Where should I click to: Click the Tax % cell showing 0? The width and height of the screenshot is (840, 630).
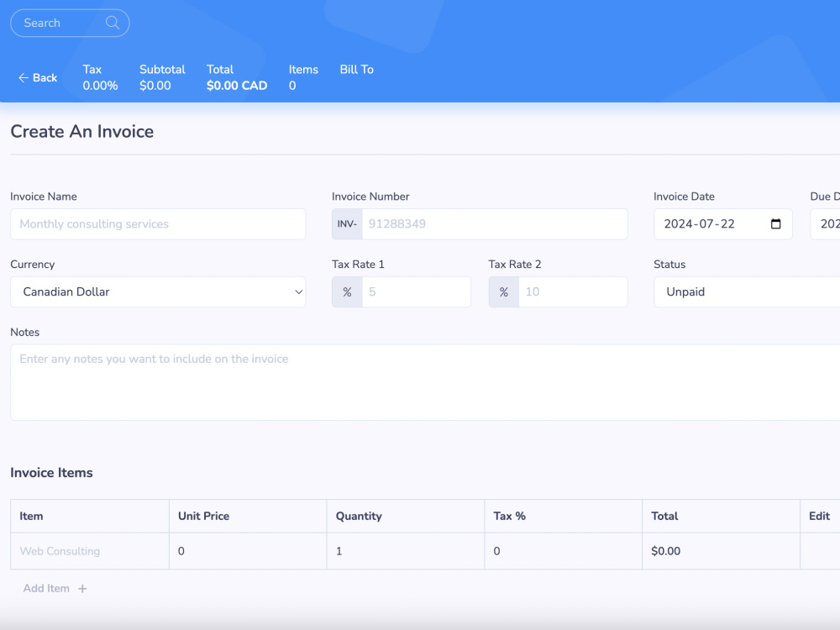tap(563, 551)
